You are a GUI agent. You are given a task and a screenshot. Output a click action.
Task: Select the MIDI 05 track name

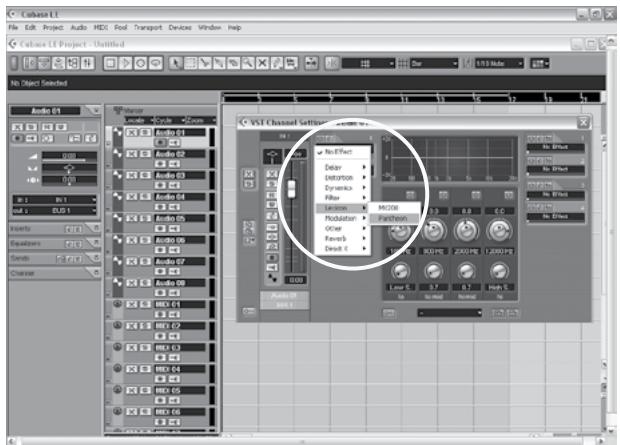pyautogui.click(x=180, y=390)
